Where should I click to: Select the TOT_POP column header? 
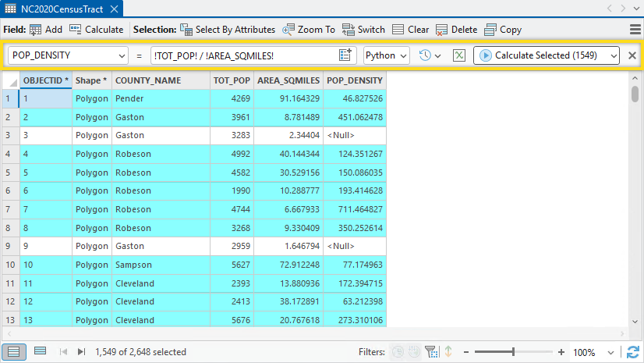click(x=232, y=80)
